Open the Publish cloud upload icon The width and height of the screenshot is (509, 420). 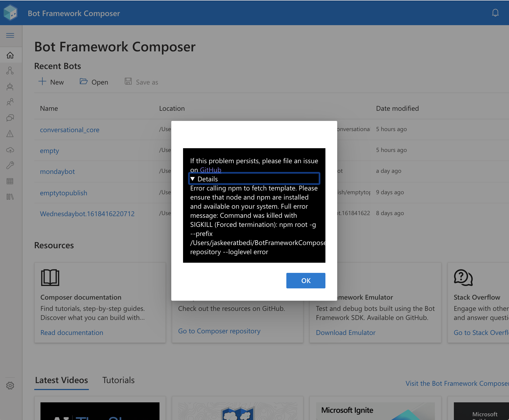point(10,150)
